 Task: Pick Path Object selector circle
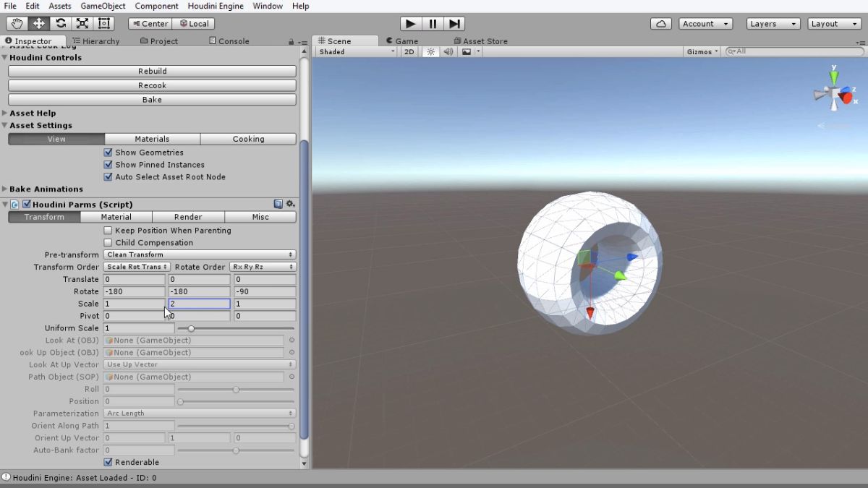292,377
